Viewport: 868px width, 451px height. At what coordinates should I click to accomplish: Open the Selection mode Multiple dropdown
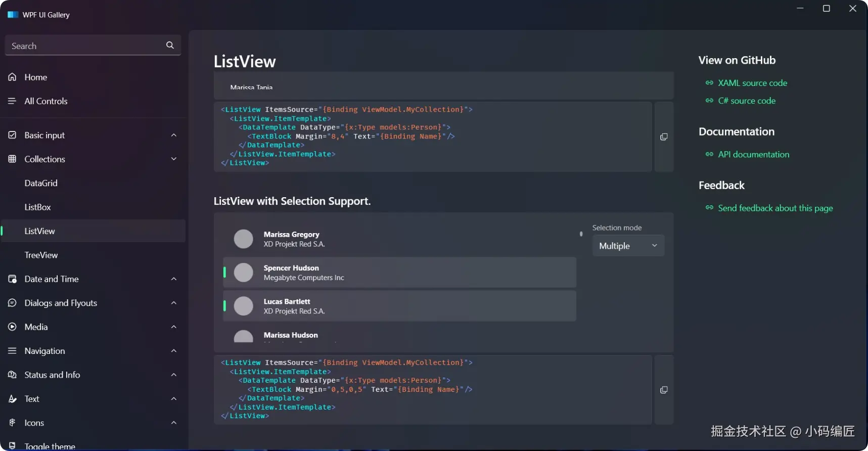point(628,246)
